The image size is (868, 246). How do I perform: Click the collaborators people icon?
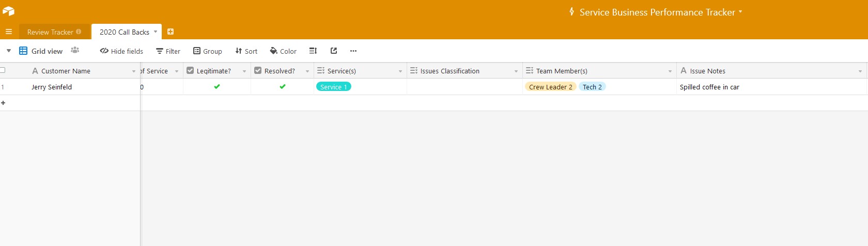(x=75, y=50)
